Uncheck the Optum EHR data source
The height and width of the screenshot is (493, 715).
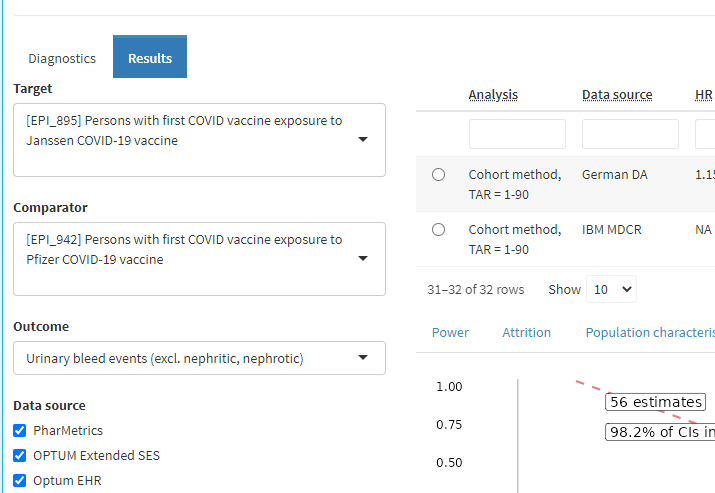(20, 481)
